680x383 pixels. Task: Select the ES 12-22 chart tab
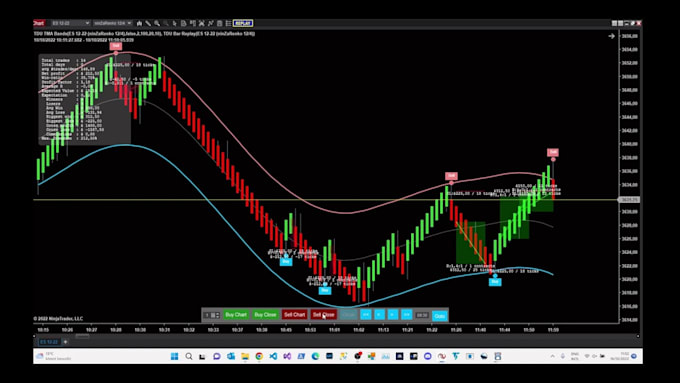tap(49, 342)
